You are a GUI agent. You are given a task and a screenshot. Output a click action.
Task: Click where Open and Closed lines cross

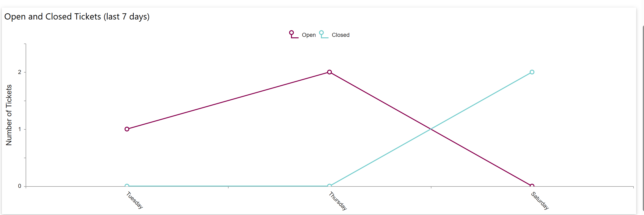(x=430, y=129)
